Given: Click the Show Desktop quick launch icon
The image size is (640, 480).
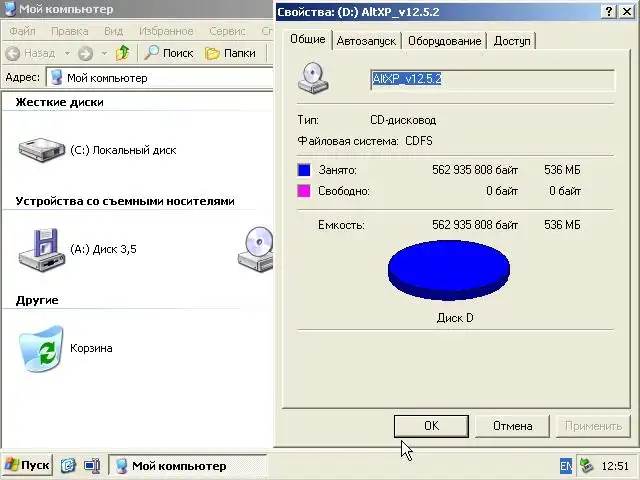Looking at the screenshot, I should point(92,465).
